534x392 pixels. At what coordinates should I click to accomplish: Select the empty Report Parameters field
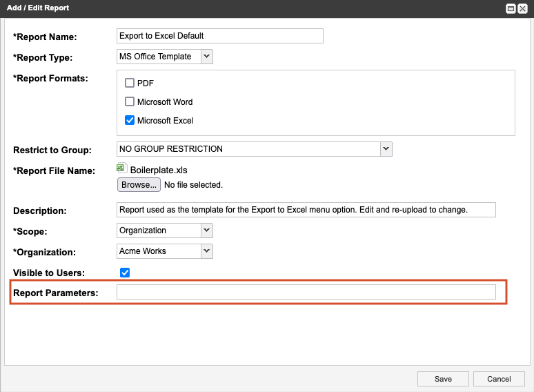306,293
